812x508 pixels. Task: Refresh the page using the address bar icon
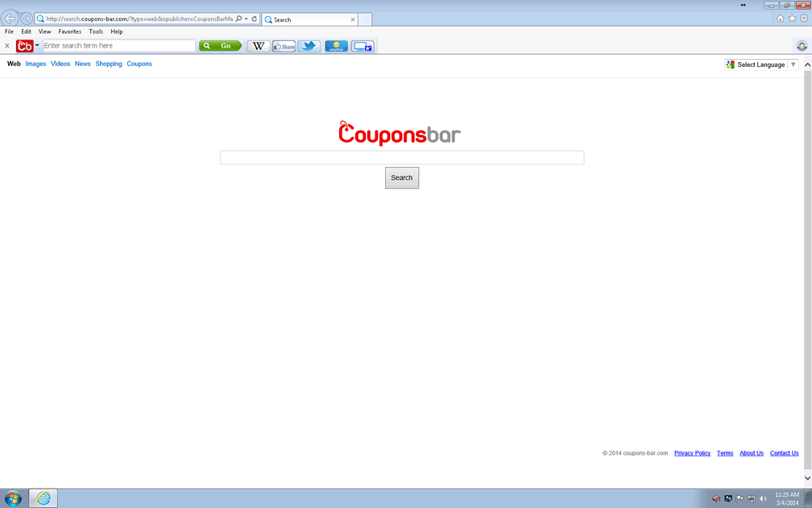coord(255,18)
